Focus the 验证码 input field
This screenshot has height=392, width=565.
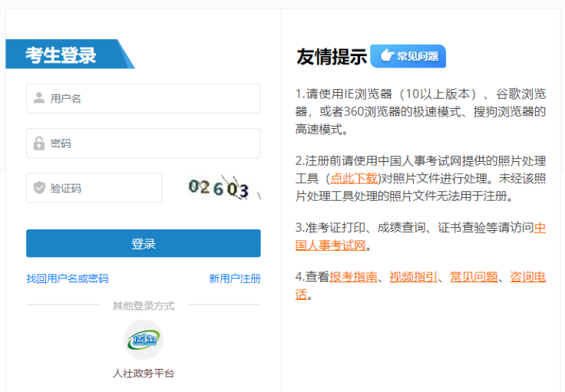pos(94,187)
